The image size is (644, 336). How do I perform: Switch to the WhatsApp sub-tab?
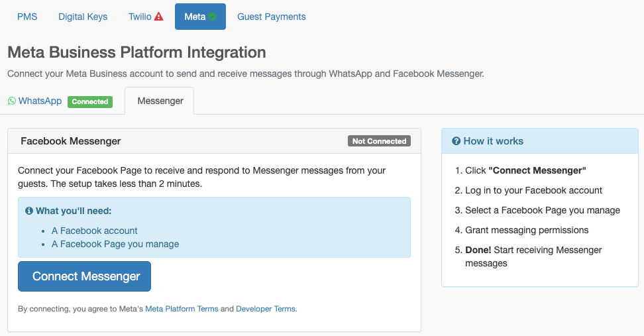[x=40, y=101]
